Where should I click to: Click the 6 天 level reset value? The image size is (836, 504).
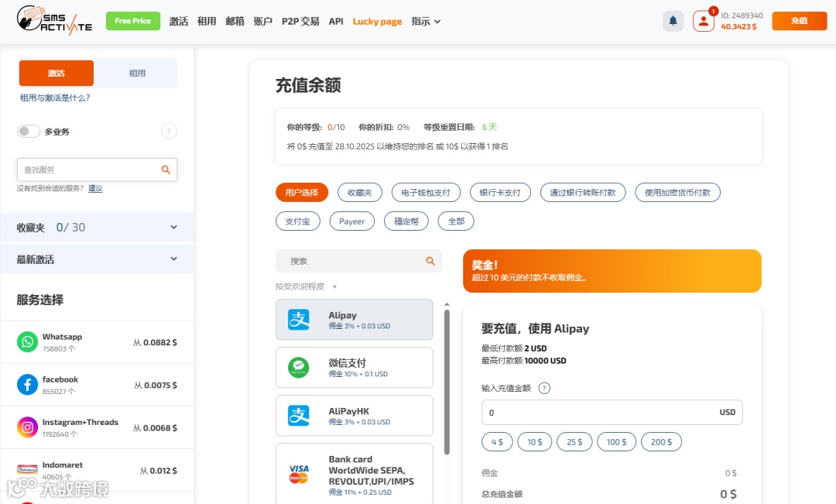coord(489,127)
